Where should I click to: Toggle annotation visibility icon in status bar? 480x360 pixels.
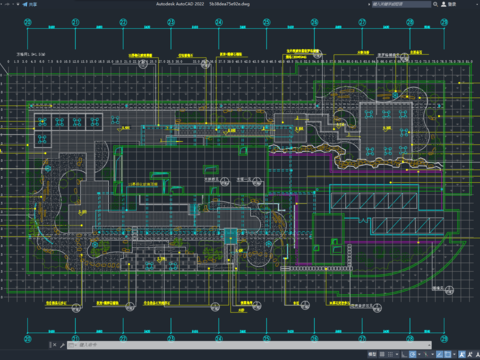tap(462, 354)
